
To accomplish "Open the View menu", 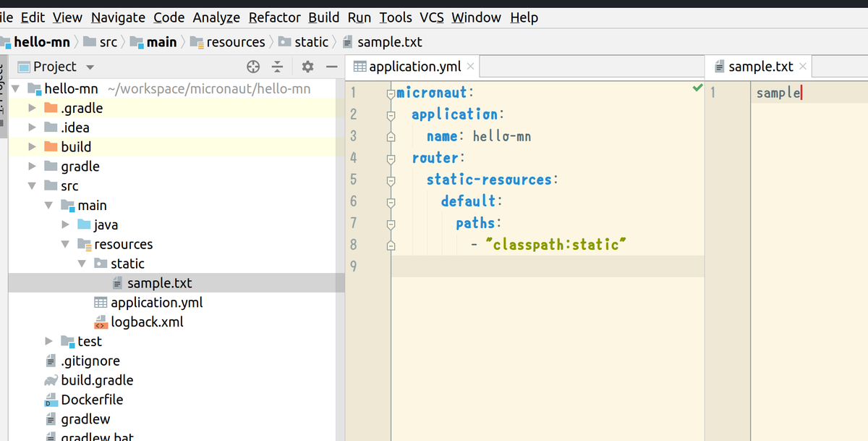I will (x=67, y=17).
